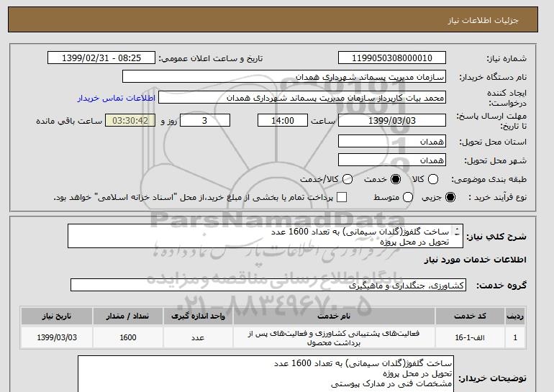Click the توضیحات خریدار label
The height and width of the screenshot is (392, 554).
point(493,378)
